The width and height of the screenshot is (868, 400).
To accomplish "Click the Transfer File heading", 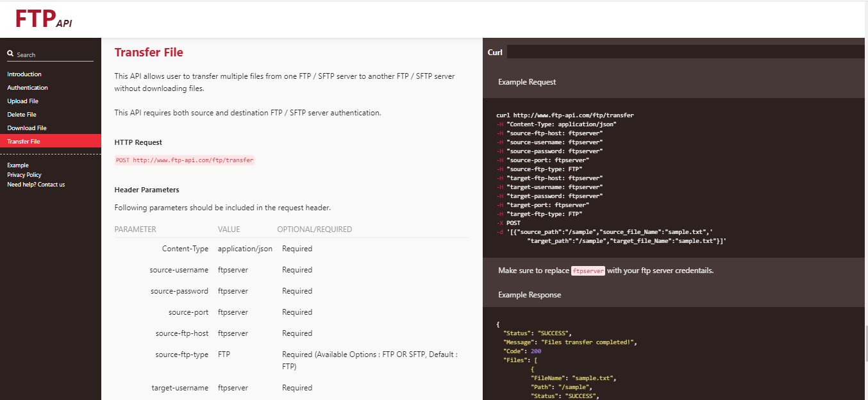I will click(x=149, y=53).
